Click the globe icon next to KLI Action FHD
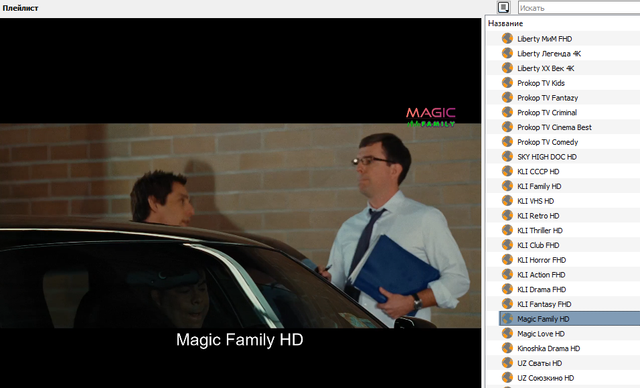The image size is (640, 388). (x=507, y=274)
